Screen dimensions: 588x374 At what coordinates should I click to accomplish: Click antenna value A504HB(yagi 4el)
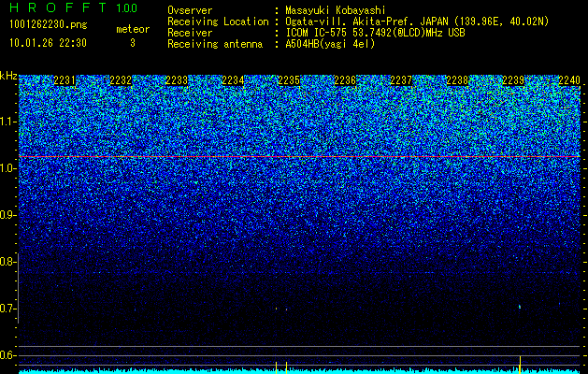330,44
